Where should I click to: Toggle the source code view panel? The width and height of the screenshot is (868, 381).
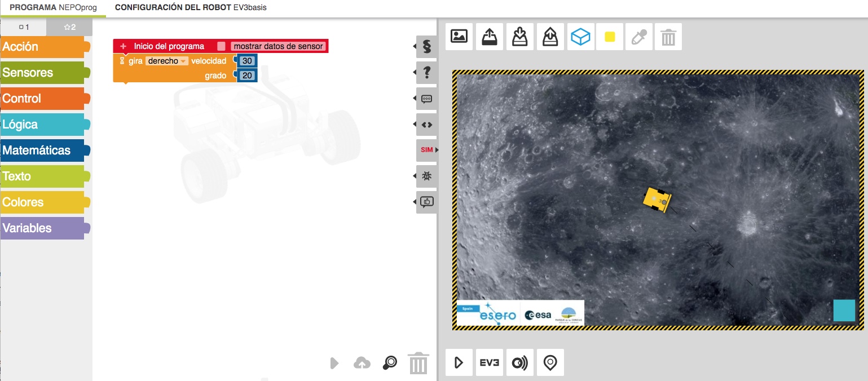pyautogui.click(x=426, y=125)
